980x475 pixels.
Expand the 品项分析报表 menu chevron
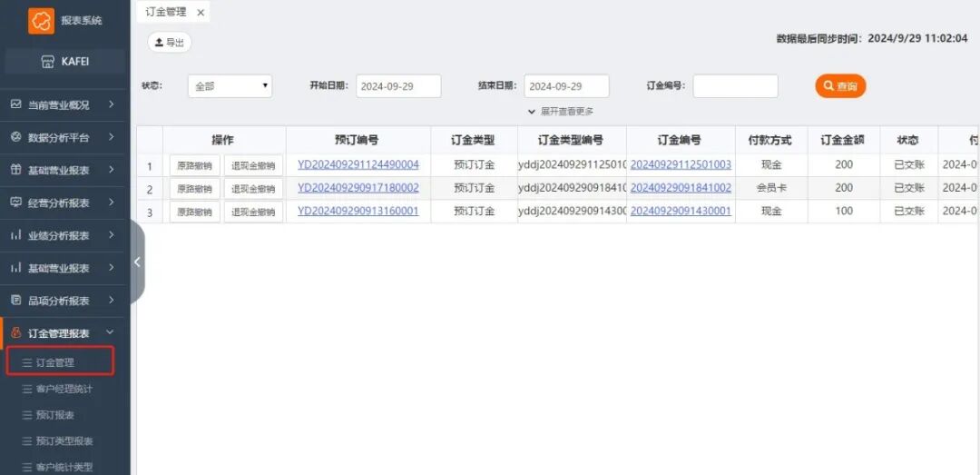point(111,301)
